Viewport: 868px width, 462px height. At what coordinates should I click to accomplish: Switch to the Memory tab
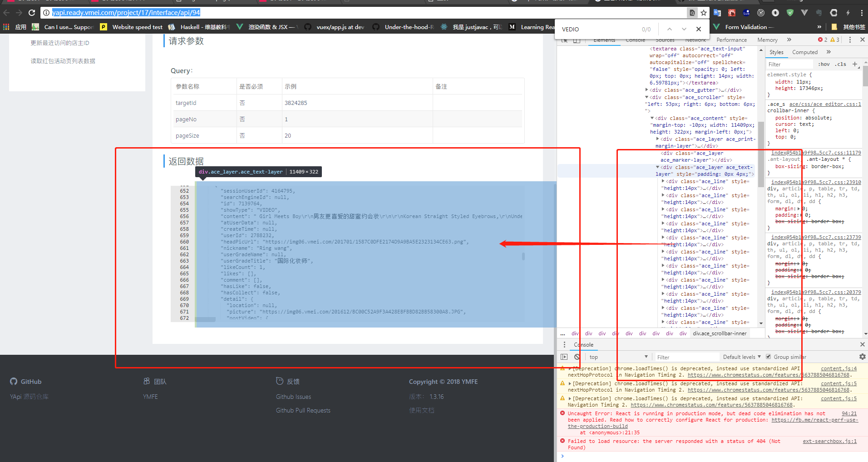(x=768, y=40)
